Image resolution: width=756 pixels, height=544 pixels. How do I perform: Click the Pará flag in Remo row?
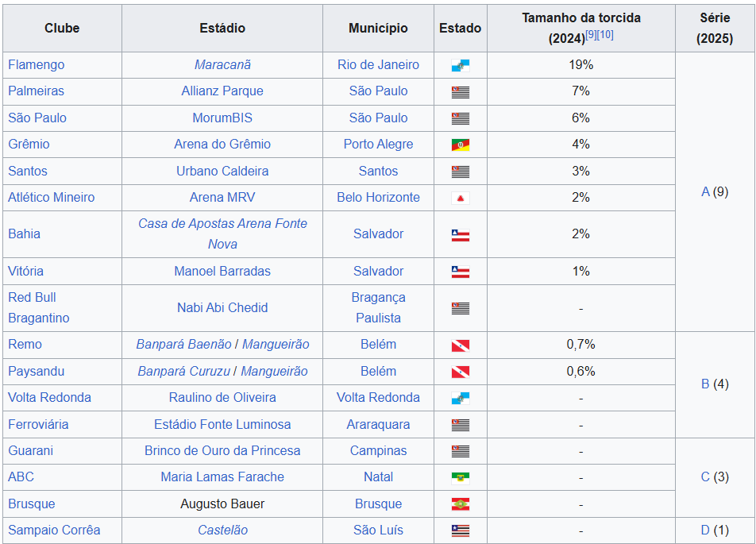pos(460,345)
